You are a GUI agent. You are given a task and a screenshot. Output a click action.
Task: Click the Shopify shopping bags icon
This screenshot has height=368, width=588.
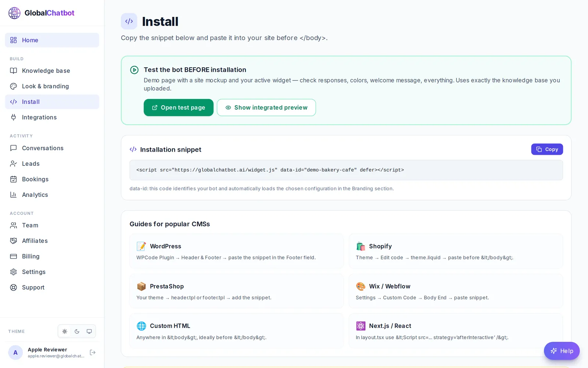pos(361,246)
